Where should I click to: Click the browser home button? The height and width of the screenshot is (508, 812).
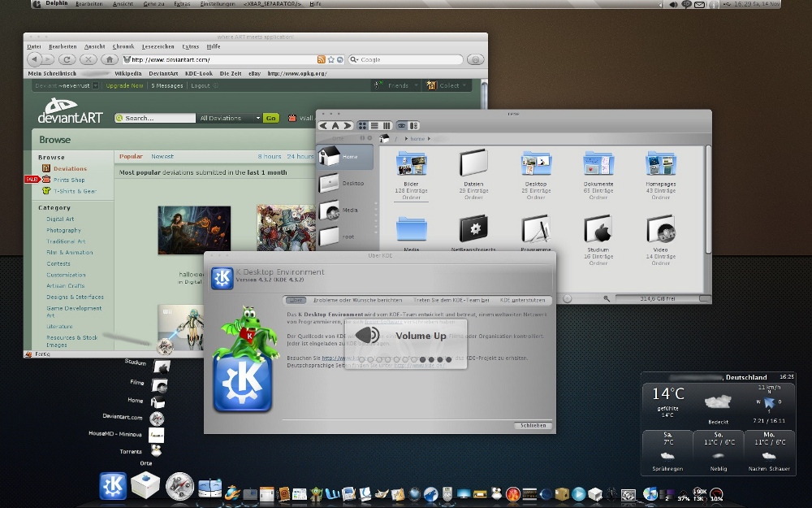coord(110,59)
